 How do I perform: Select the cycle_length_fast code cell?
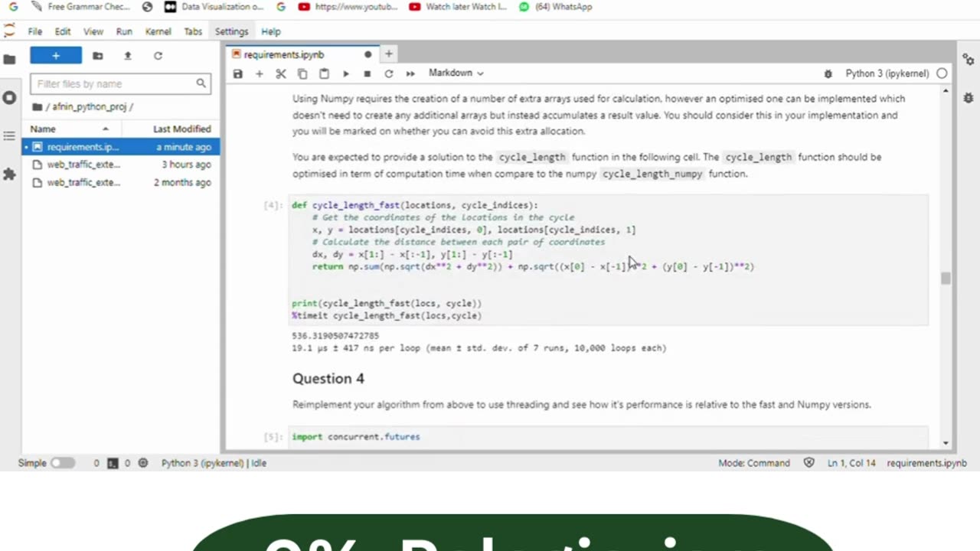pyautogui.click(x=609, y=260)
